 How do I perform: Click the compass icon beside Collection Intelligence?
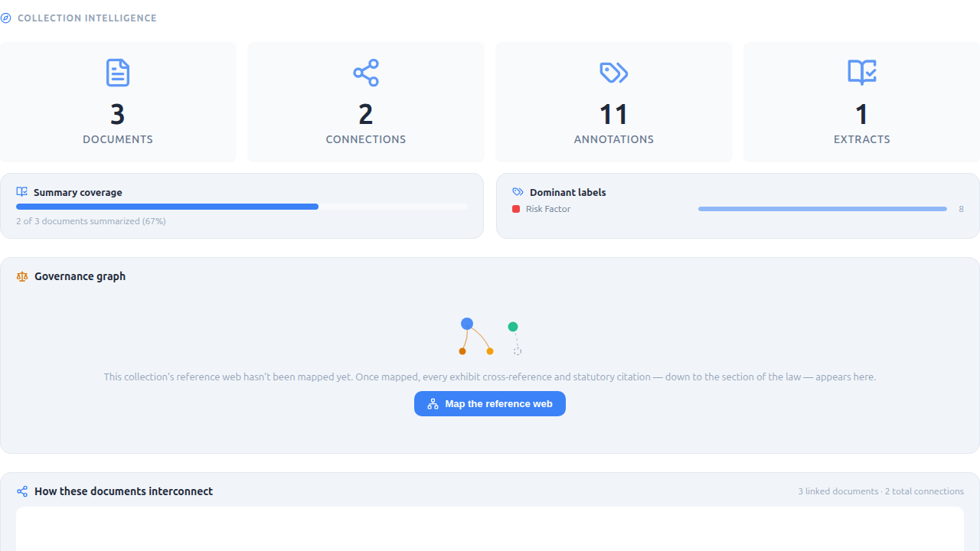coord(6,18)
